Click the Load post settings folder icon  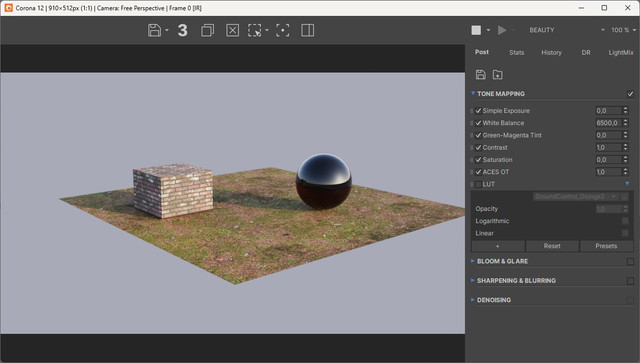click(498, 74)
